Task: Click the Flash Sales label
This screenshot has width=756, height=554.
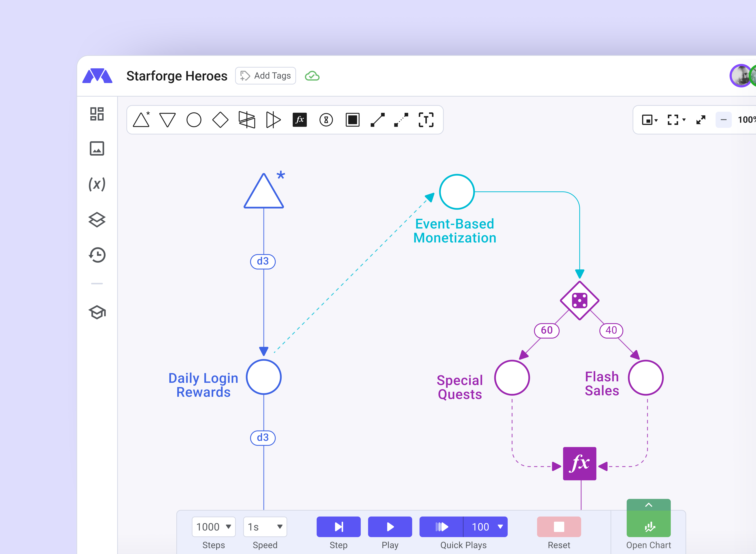Action: point(602,384)
